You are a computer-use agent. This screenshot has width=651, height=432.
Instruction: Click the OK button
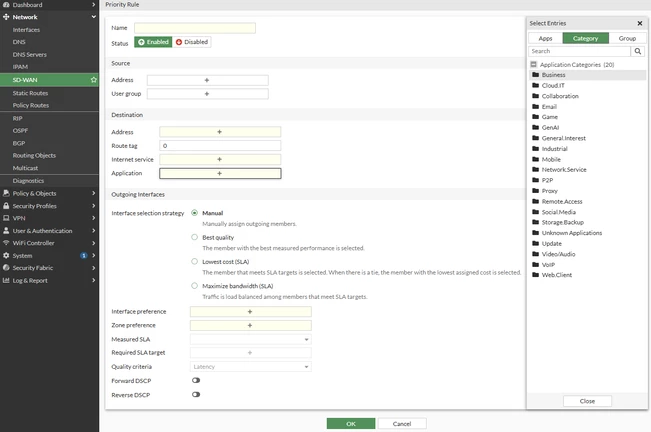[x=351, y=424]
